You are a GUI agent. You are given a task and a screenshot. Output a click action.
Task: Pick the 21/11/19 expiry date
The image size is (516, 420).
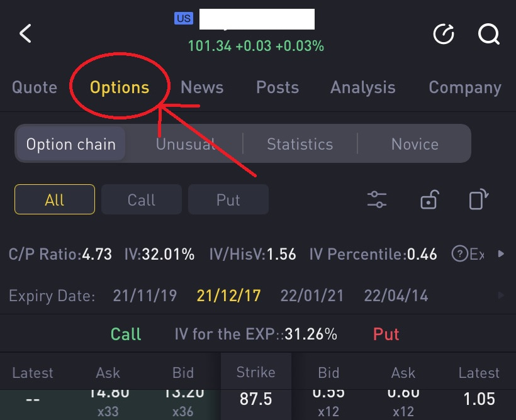click(x=145, y=296)
